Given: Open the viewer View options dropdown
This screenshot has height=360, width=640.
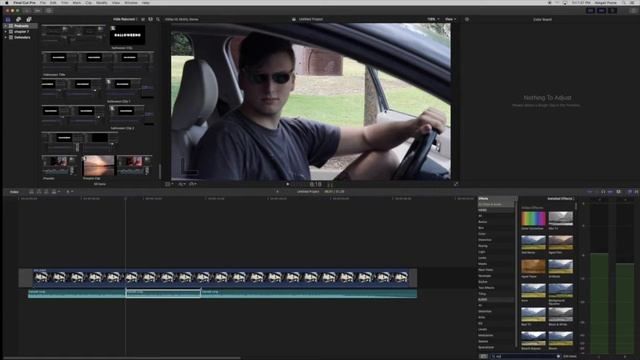Looking at the screenshot, I should tap(450, 19).
